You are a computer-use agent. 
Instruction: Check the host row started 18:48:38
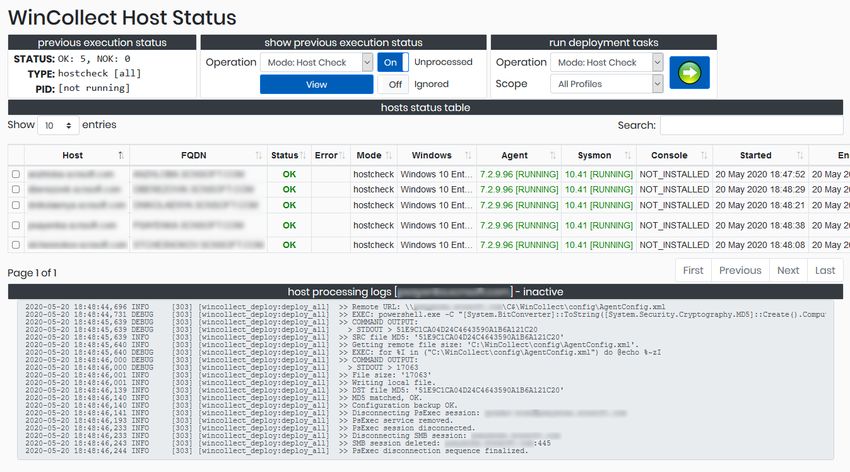click(16, 225)
